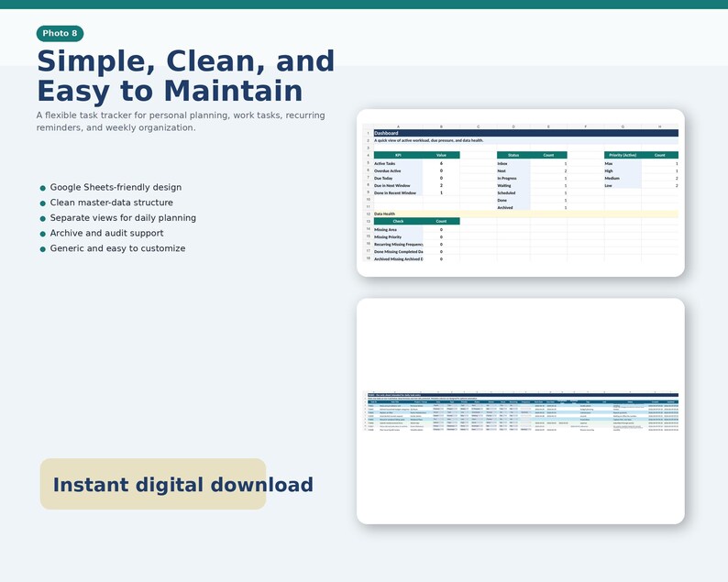
Task: Select the Low priority cell
Action: [x=623, y=186]
